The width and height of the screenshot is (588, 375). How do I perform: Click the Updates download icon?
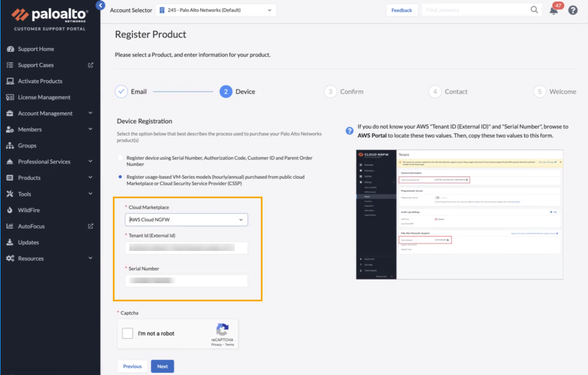coord(10,242)
